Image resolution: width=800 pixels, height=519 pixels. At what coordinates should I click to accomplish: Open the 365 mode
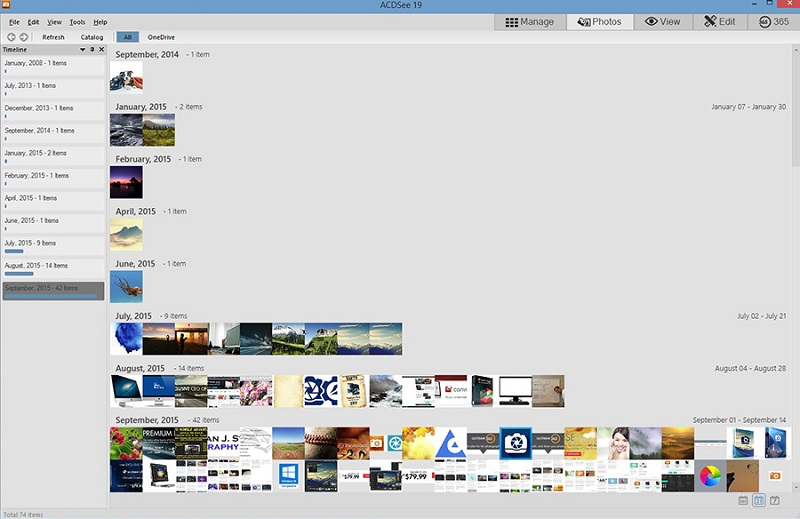coord(773,22)
